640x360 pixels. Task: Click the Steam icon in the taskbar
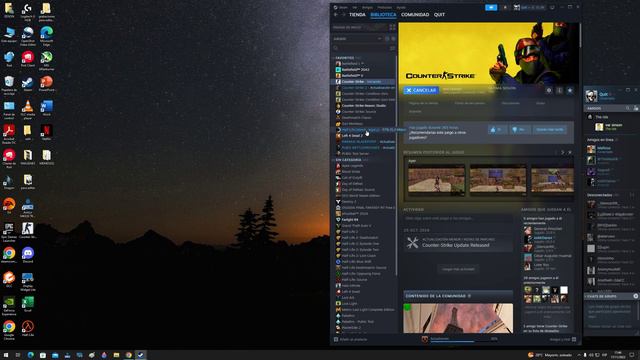coord(141,355)
